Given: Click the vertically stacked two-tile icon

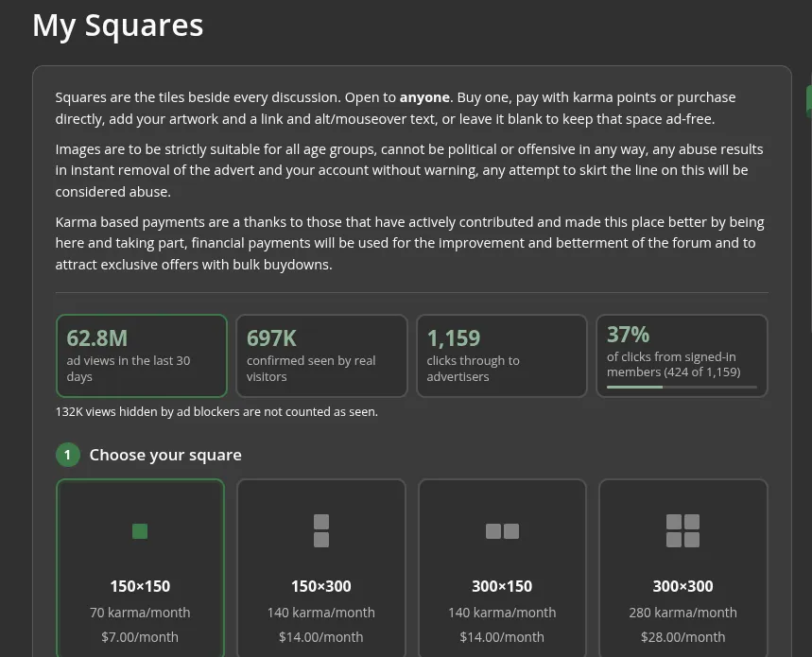Looking at the screenshot, I should click(x=321, y=530).
